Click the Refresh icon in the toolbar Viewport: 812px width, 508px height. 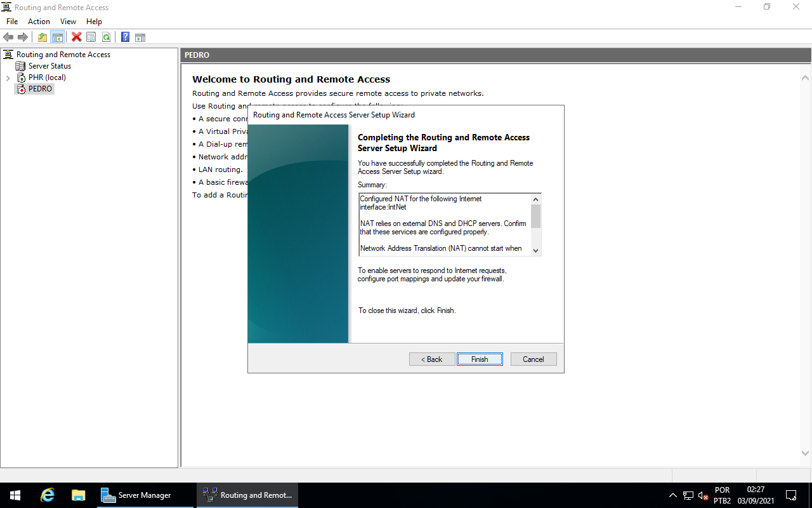(106, 37)
